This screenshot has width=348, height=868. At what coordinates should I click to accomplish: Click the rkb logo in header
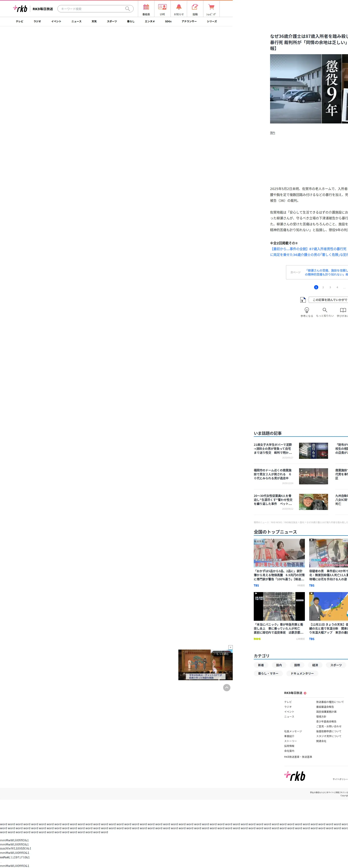pyautogui.click(x=20, y=9)
